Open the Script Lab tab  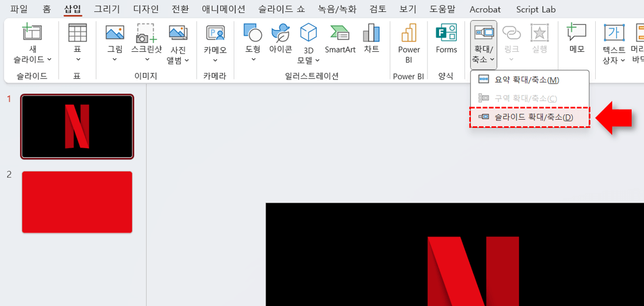tap(536, 9)
